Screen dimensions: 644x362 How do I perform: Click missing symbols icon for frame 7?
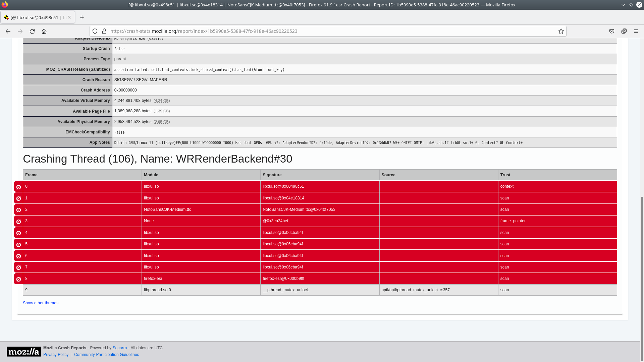19,267
